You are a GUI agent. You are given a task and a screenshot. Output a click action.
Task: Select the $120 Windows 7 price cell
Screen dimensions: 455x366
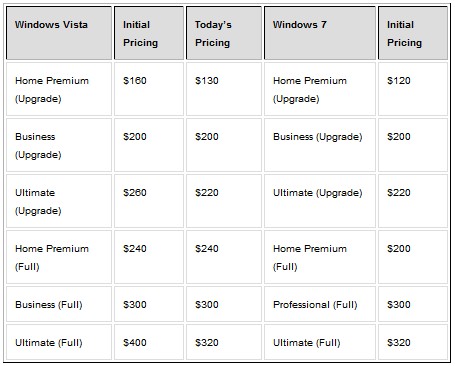pos(413,89)
